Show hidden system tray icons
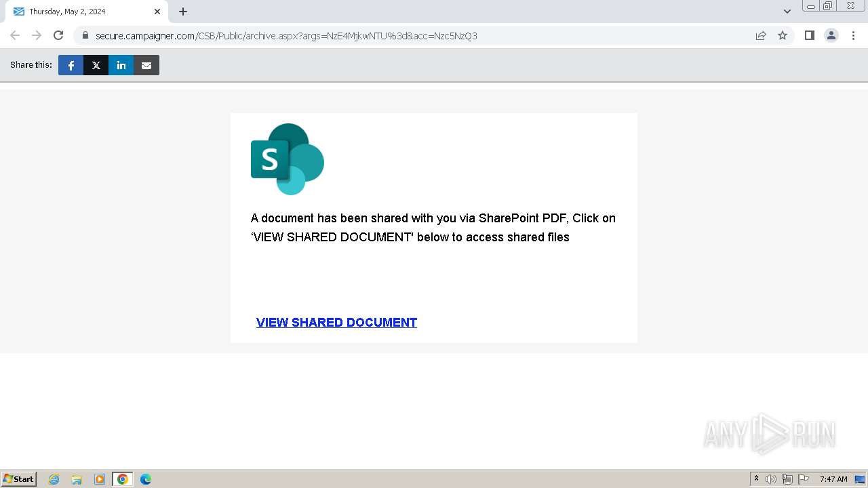Viewport: 868px width, 488px height. coord(757,479)
